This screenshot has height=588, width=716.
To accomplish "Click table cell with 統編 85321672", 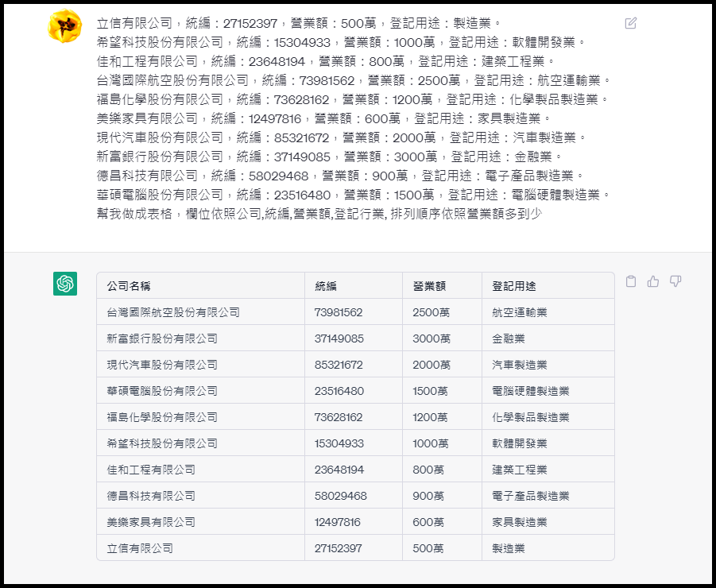I will [354, 365].
